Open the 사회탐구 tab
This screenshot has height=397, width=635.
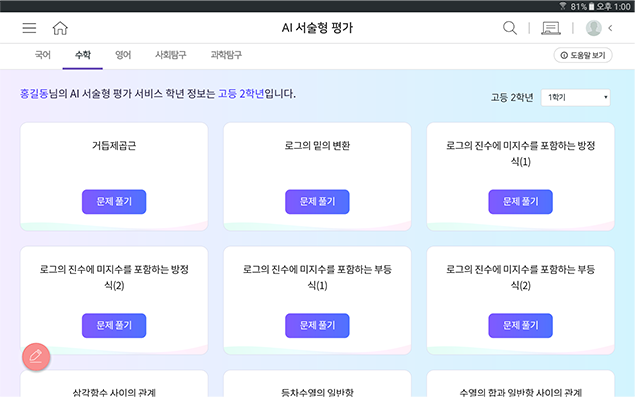point(170,55)
